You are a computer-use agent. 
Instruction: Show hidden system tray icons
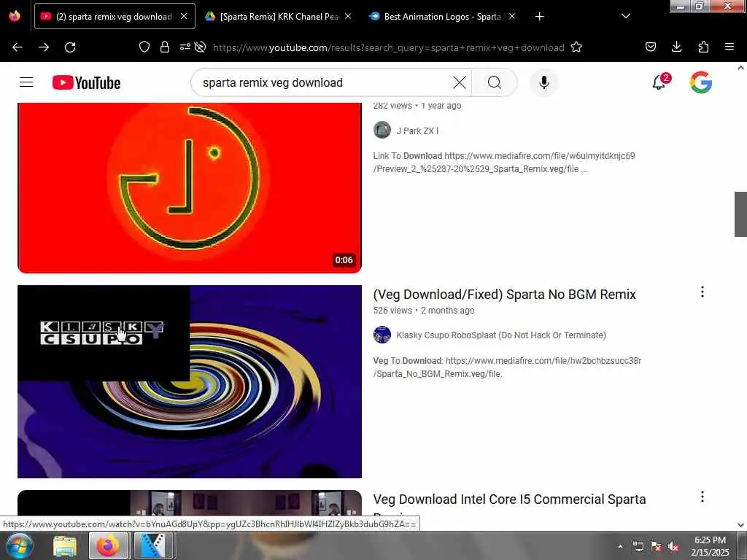(x=620, y=546)
